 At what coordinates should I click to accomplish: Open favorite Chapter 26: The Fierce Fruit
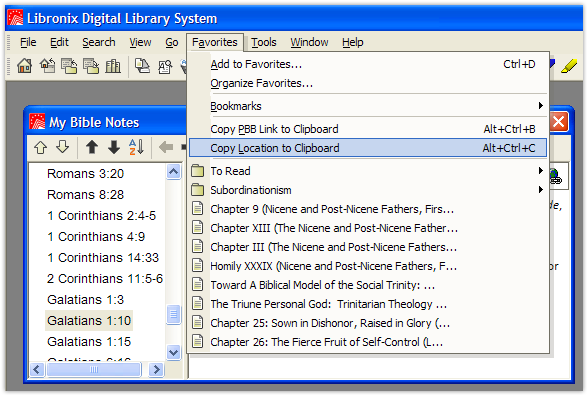tap(368, 342)
